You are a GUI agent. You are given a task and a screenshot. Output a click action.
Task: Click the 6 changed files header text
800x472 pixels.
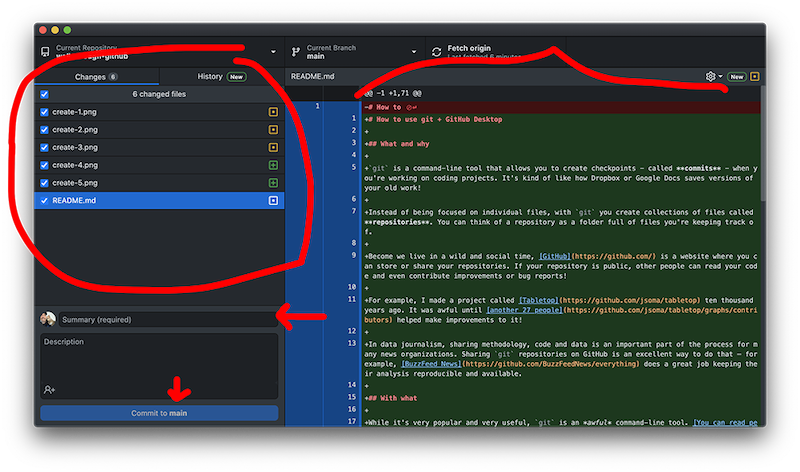coord(159,94)
